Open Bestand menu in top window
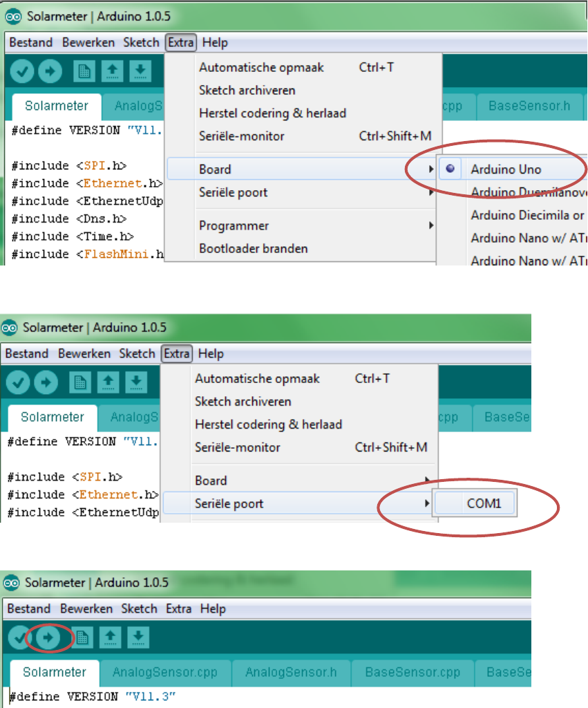588x708 pixels. 30,42
